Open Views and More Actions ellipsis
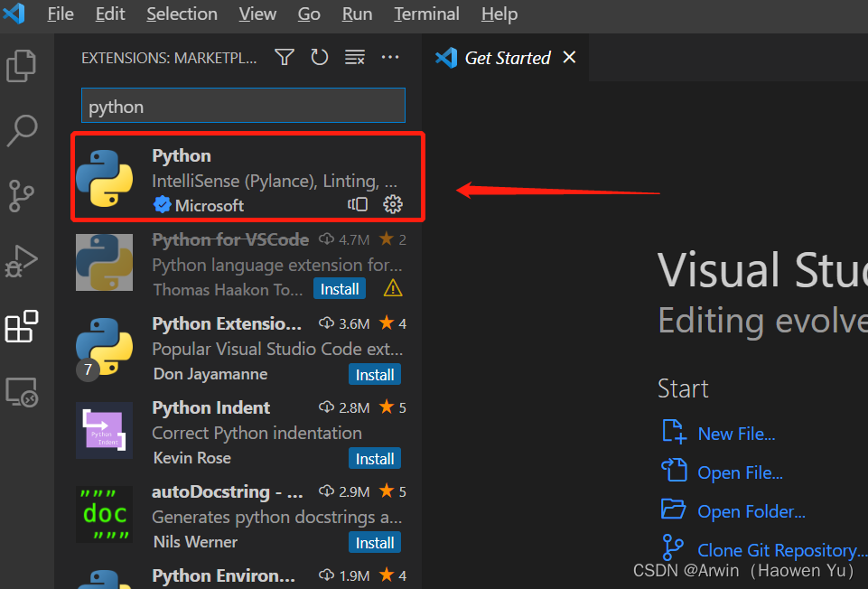 (x=390, y=57)
